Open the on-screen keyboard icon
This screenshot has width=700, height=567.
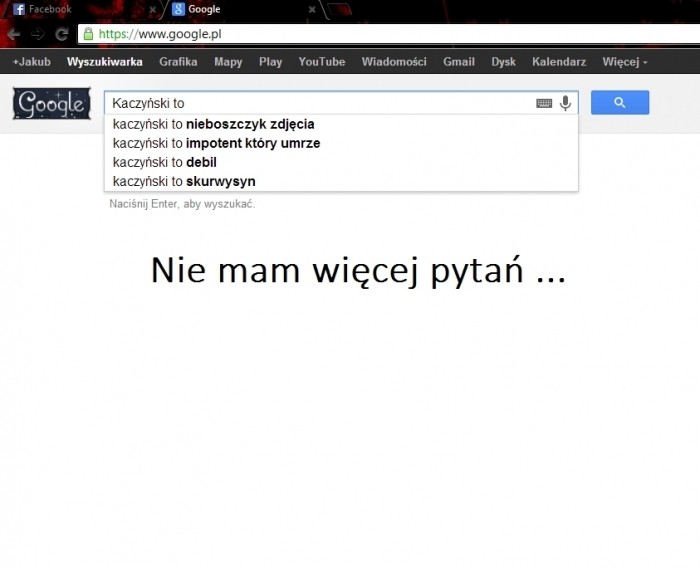coord(544,103)
